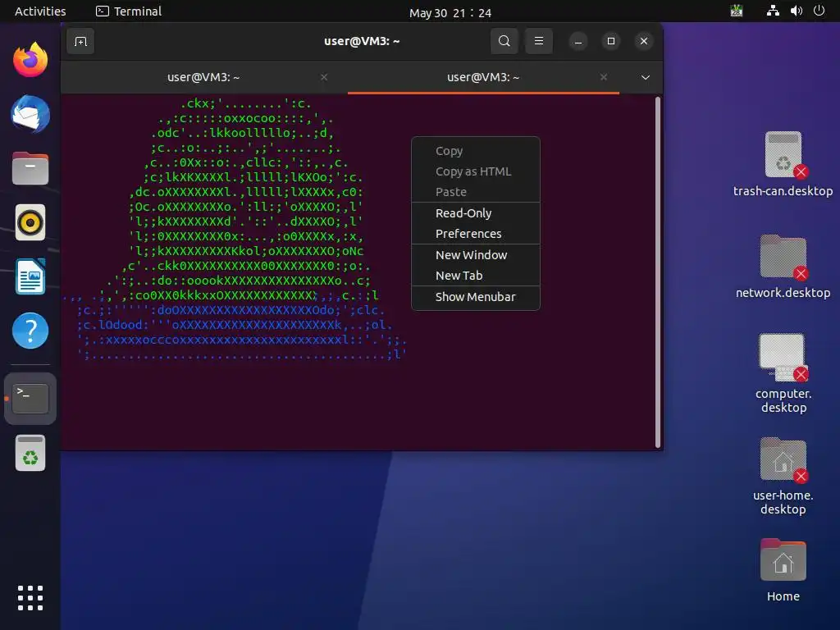The image size is (840, 630).
Task: Show Applications grid in the dock
Action: click(30, 598)
